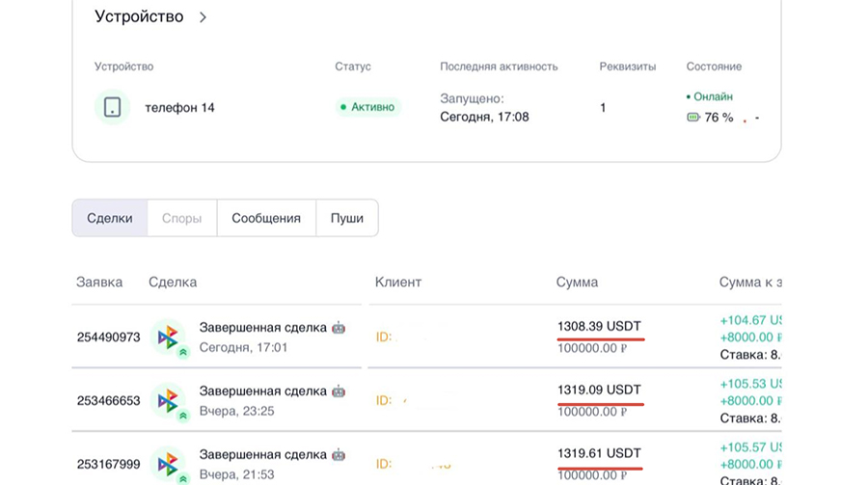The width and height of the screenshot is (868, 485).
Task: Click the Реквизиты value 1
Action: pyautogui.click(x=603, y=107)
